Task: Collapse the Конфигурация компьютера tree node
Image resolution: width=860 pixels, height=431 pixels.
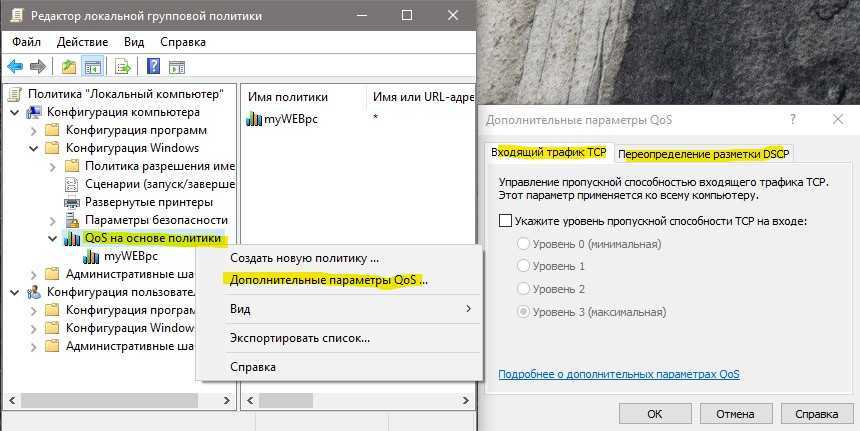Action: coord(14,112)
